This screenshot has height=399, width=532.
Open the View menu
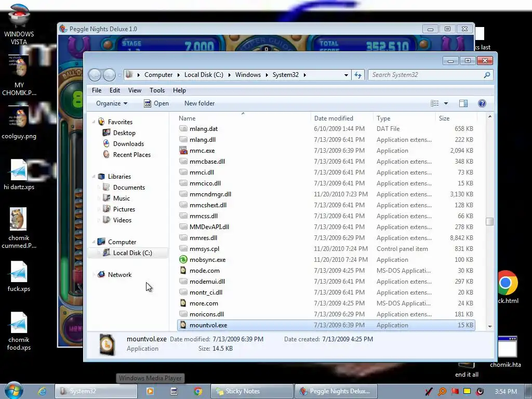point(135,90)
